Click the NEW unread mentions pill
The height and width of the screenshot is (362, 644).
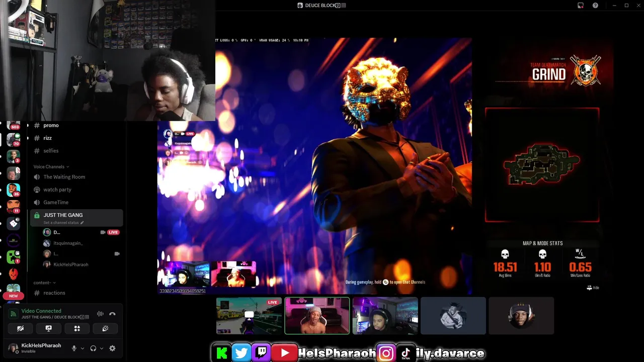pyautogui.click(x=13, y=296)
